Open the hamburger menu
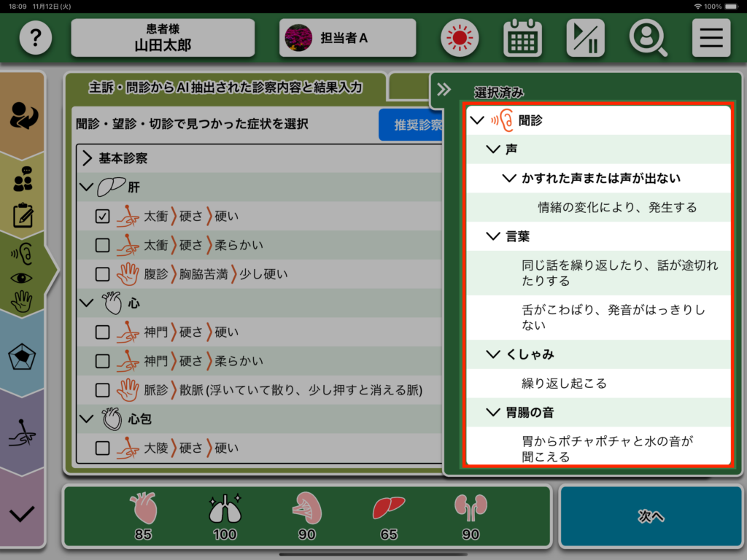747x560 pixels. [711, 38]
